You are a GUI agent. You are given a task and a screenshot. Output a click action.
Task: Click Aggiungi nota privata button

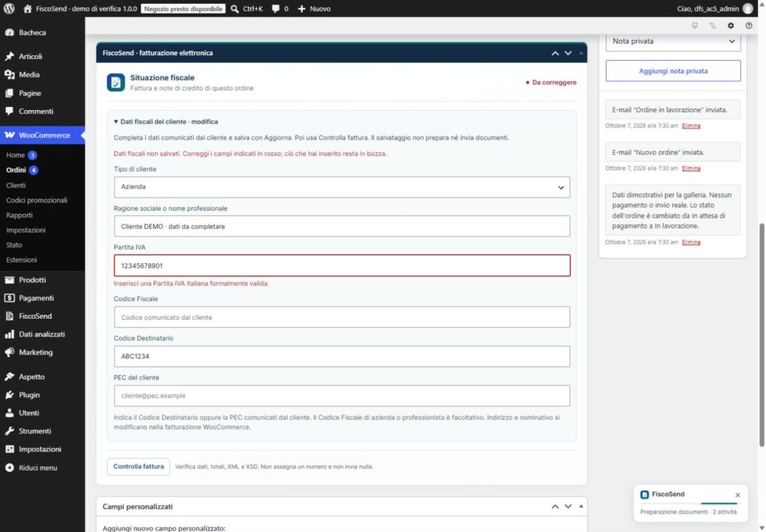[672, 71]
